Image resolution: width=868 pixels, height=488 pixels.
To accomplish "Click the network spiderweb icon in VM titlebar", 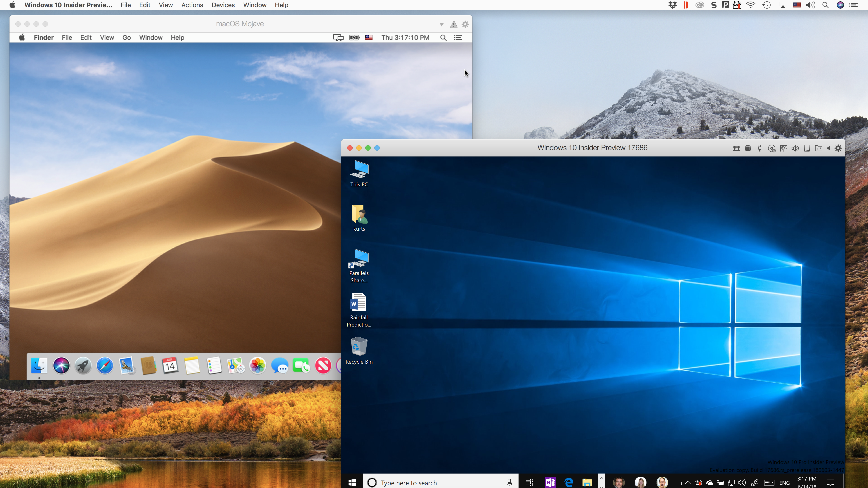I will coord(783,148).
